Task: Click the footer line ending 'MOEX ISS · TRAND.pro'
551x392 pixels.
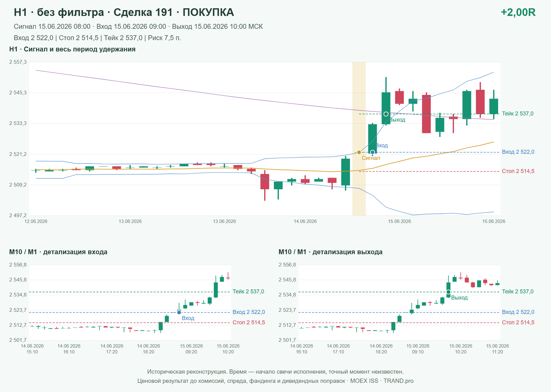Action: pos(275,381)
